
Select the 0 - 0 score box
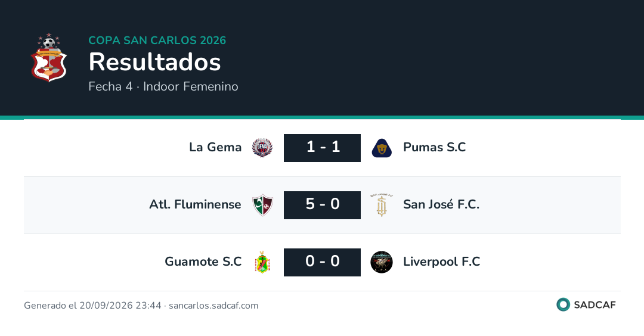pos(322,262)
